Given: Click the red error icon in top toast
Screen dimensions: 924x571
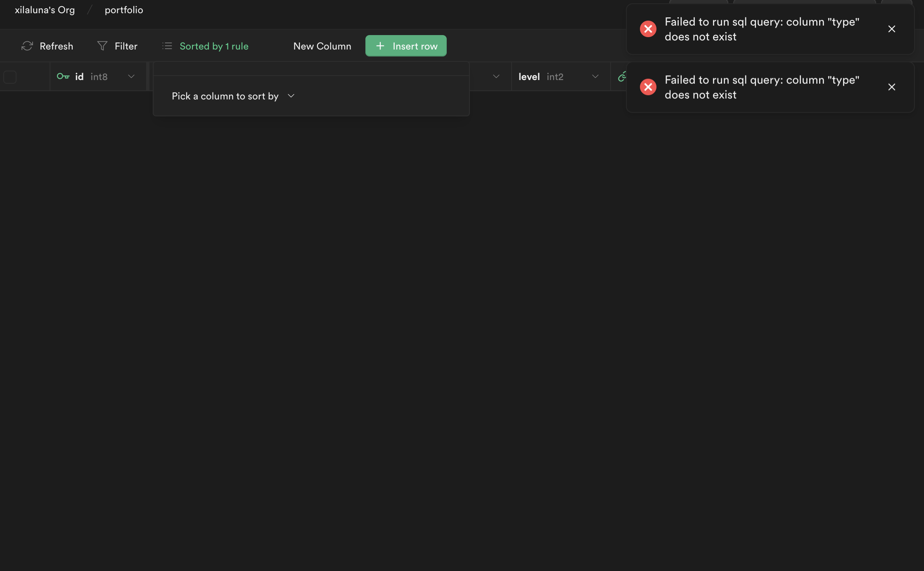Looking at the screenshot, I should pyautogui.click(x=648, y=29).
